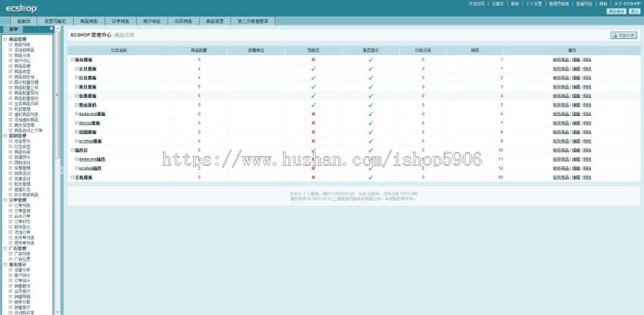Open the dedecms插件 category link
The height and width of the screenshot is (315, 644).
92,159
